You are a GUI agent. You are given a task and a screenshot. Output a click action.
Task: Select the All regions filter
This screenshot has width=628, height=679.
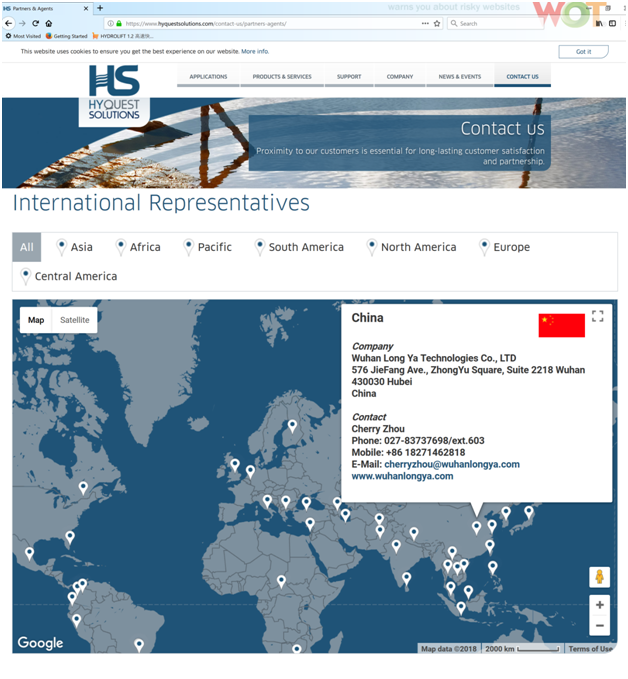(x=26, y=247)
